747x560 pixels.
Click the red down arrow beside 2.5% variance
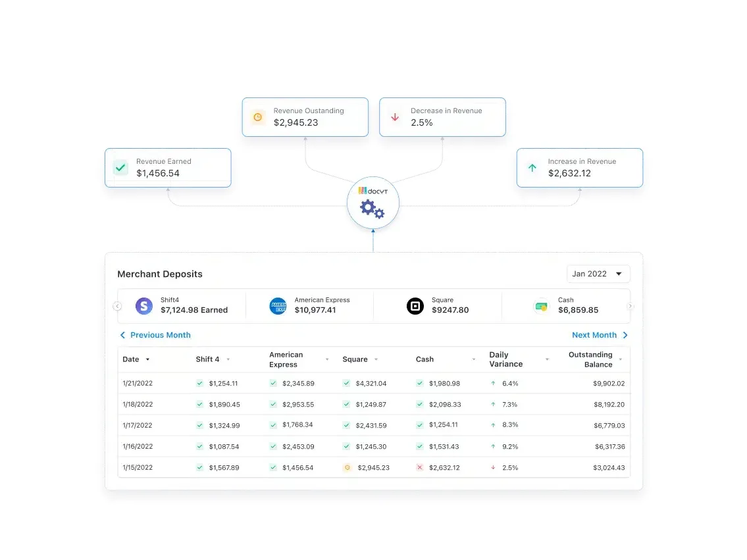[493, 468]
